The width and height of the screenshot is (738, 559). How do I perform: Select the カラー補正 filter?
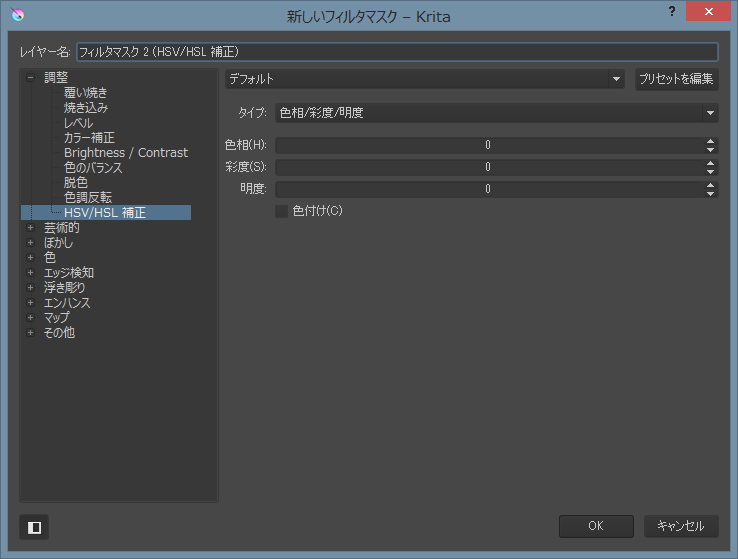(x=89, y=138)
